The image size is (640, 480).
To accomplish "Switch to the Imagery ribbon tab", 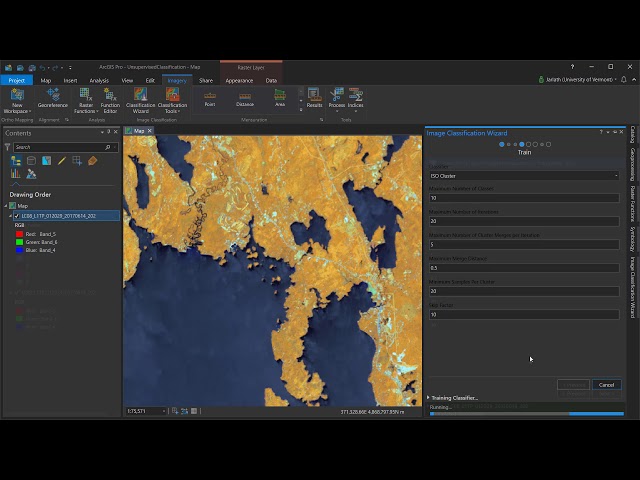I will (x=177, y=80).
